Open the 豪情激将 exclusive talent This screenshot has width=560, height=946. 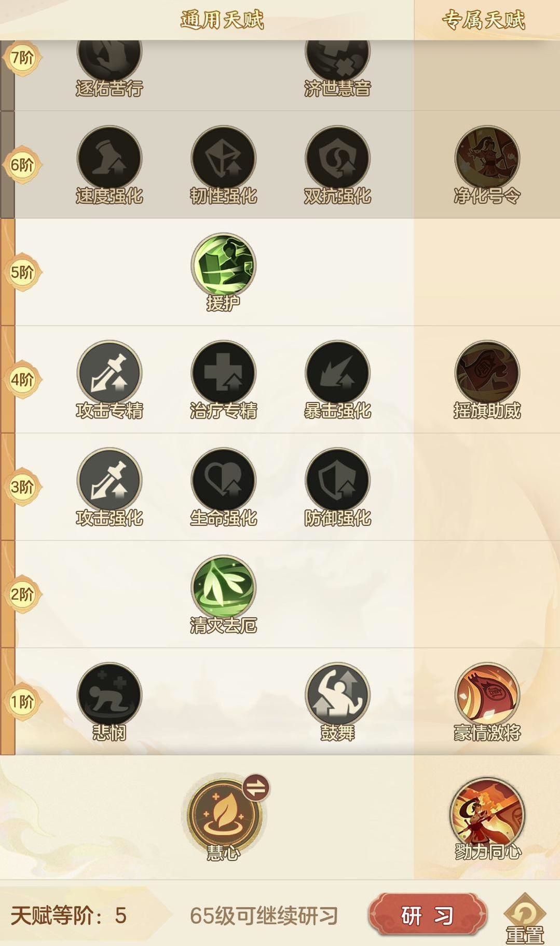487,695
